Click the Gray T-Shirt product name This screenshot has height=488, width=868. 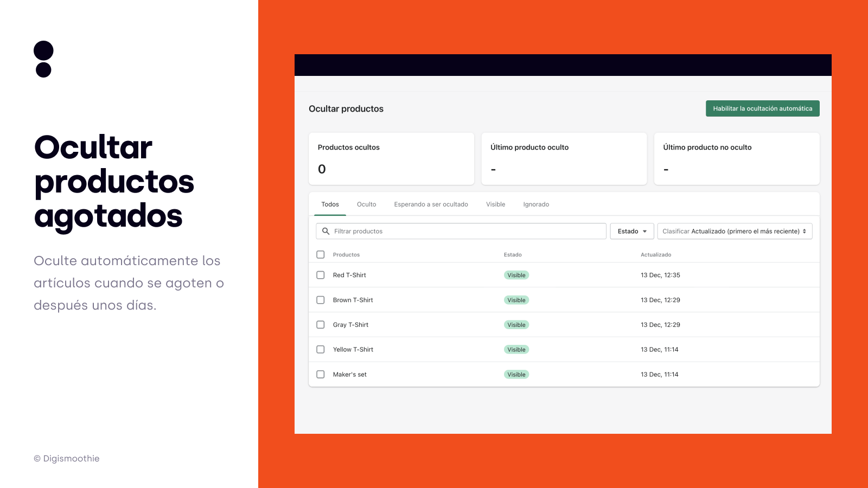(x=350, y=325)
